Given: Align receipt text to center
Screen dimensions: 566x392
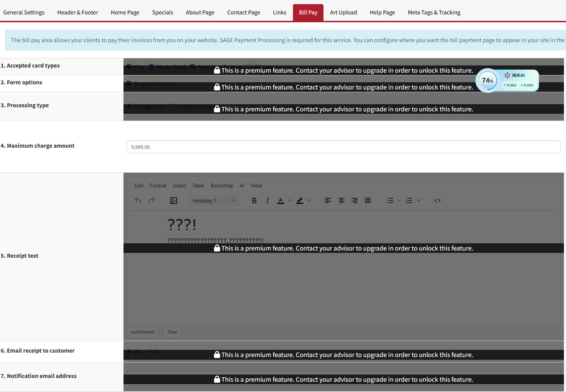Looking at the screenshot, I should pos(341,200).
